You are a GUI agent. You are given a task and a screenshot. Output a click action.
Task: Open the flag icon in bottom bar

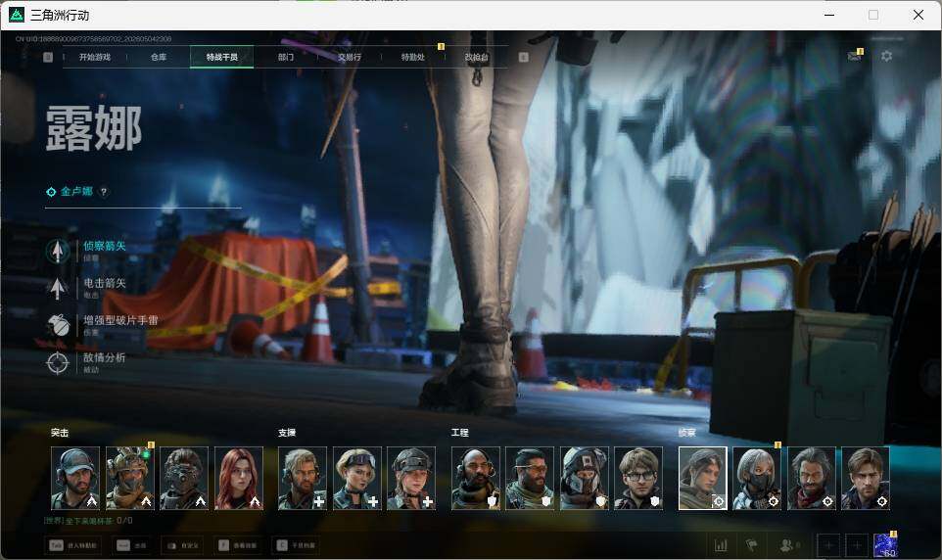(751, 545)
